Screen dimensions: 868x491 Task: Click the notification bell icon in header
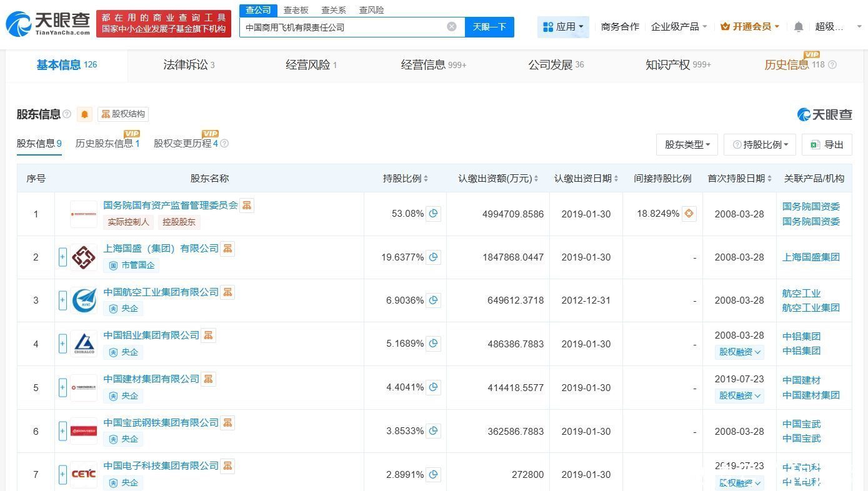[799, 27]
